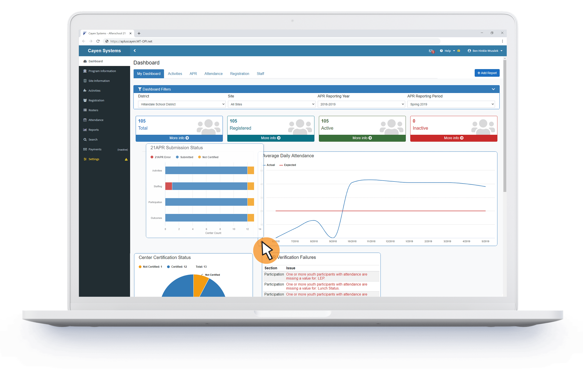The image size is (583, 392).
Task: Click the gift icon beside Help
Action: point(459,51)
